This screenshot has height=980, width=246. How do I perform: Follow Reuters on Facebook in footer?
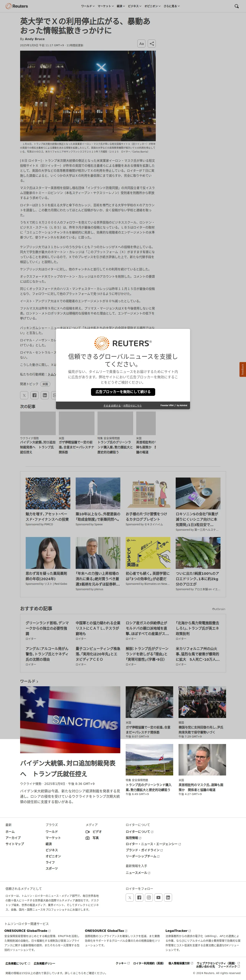[x=139, y=898]
